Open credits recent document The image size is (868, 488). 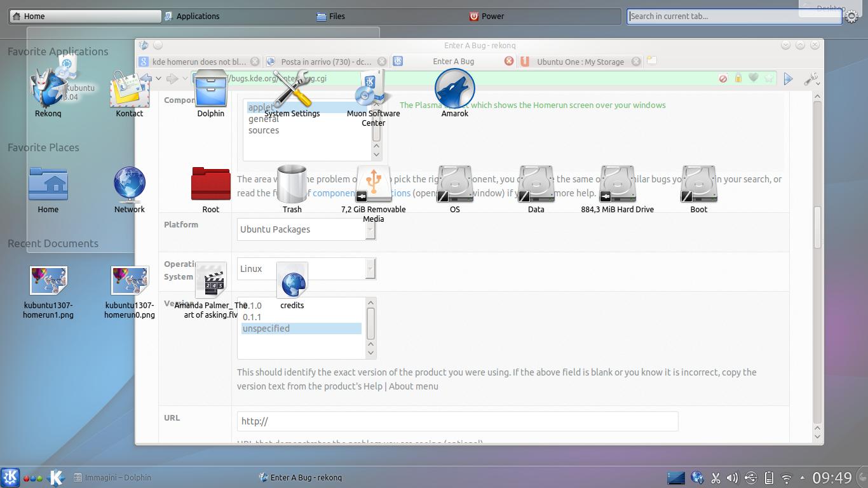point(292,285)
